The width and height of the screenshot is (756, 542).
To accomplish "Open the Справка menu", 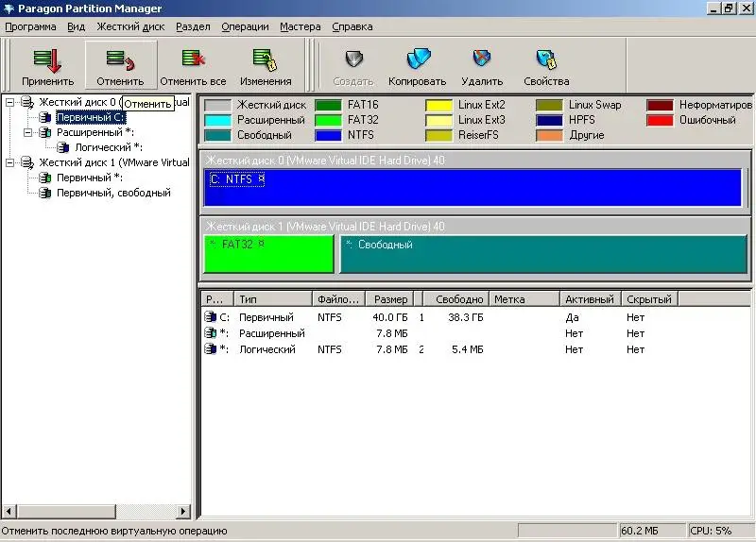I will click(352, 27).
